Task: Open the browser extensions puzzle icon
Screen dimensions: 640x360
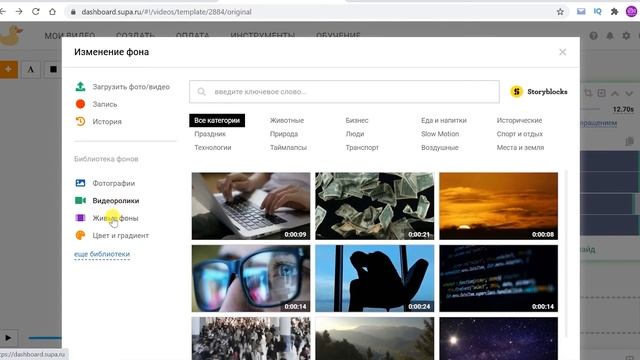Action: point(614,12)
